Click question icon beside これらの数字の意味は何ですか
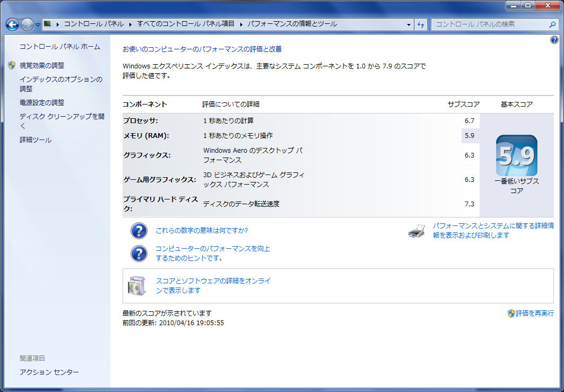The width and height of the screenshot is (564, 392). point(138,231)
